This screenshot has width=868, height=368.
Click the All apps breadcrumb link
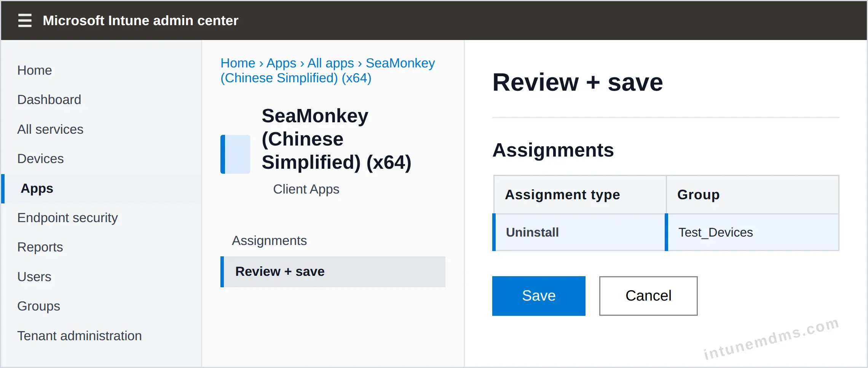(331, 63)
